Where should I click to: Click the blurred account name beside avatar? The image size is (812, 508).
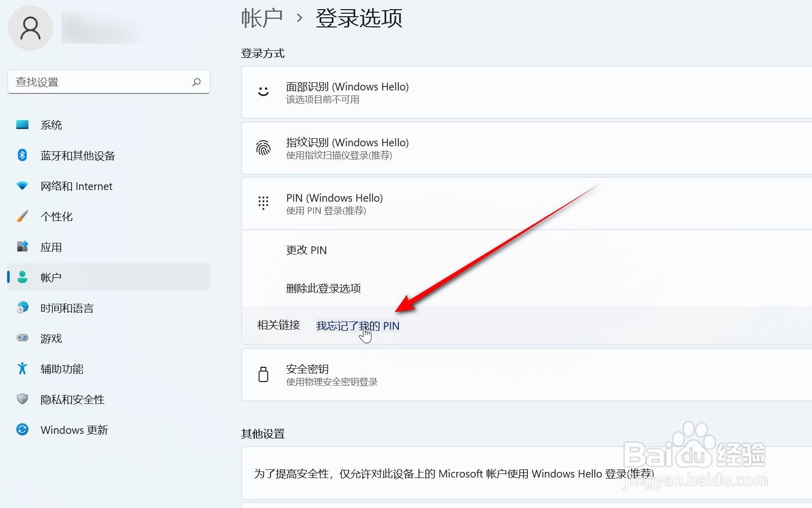coord(101,27)
